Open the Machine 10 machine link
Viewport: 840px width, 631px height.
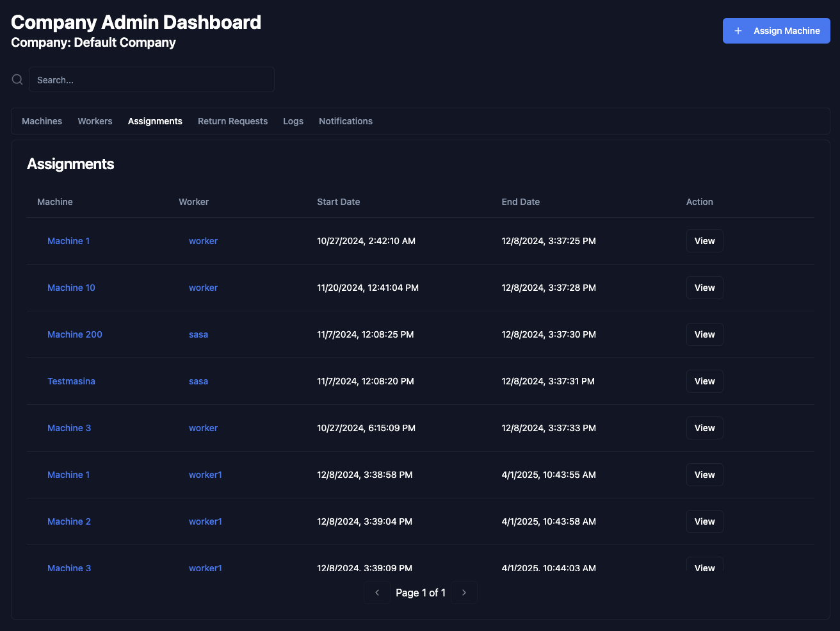tap(71, 287)
